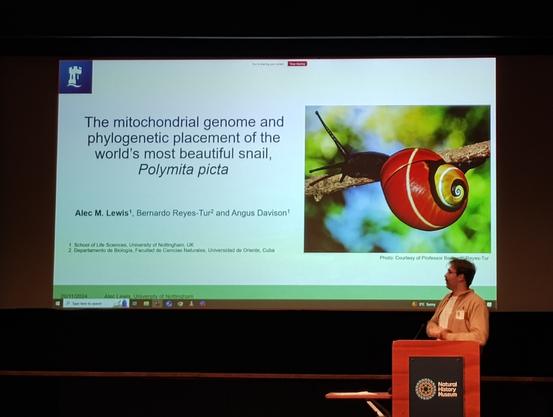Launch File Explorer from the taskbar
This screenshot has width=553, height=417.
pyautogui.click(x=146, y=303)
